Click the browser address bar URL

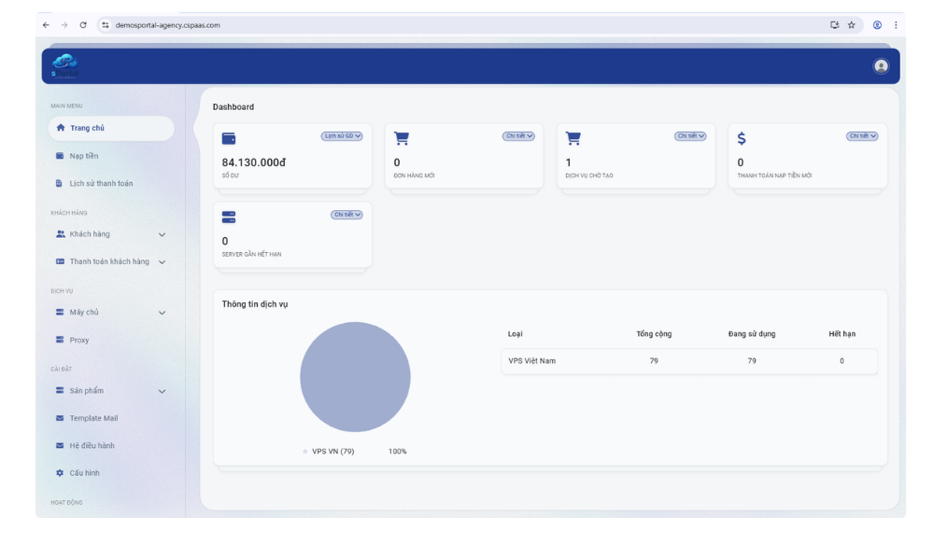point(168,25)
